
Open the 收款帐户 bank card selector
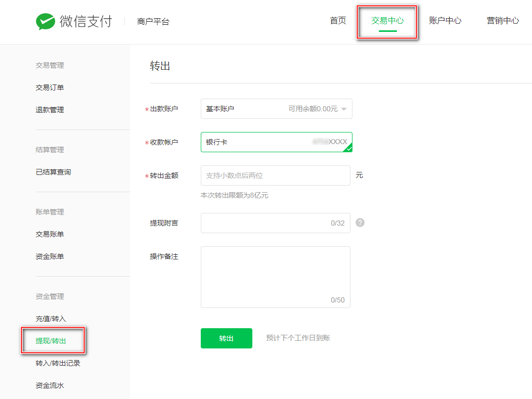tap(276, 142)
